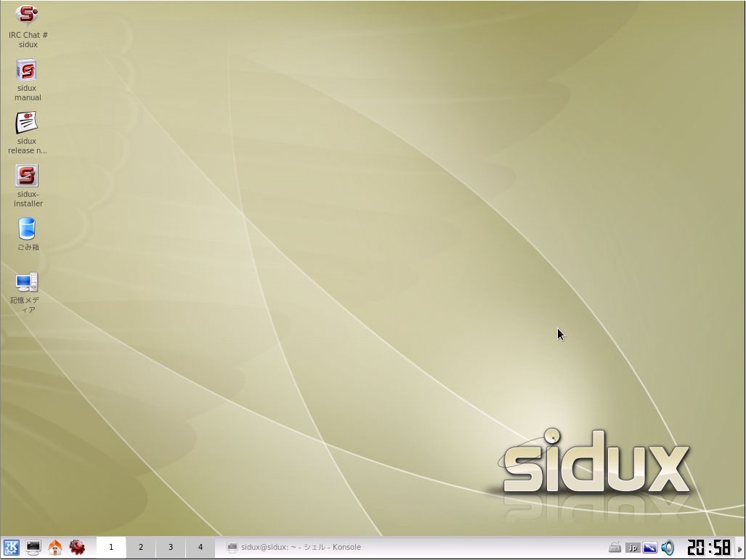This screenshot has height=560, width=746.
Task: Switch to virtual desktop 4
Action: click(x=200, y=548)
